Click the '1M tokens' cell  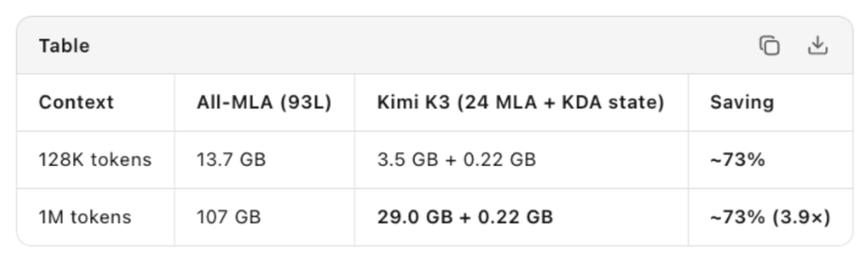[85, 218]
